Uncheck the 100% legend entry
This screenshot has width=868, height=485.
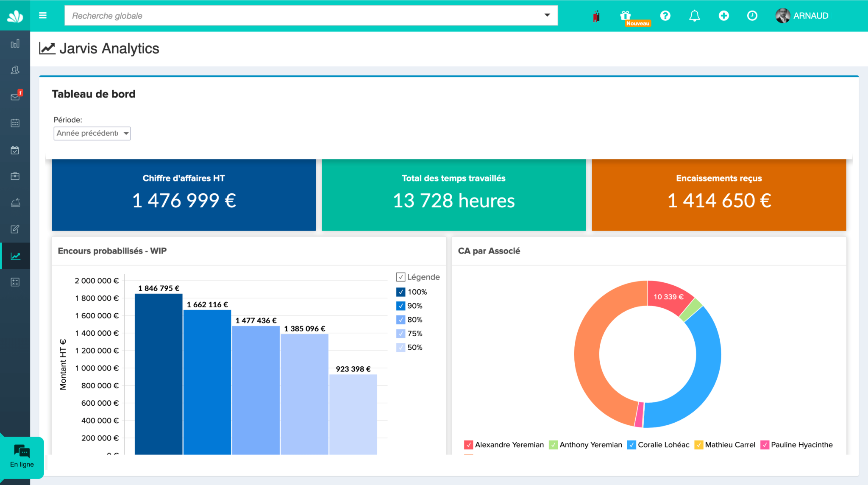coord(400,292)
